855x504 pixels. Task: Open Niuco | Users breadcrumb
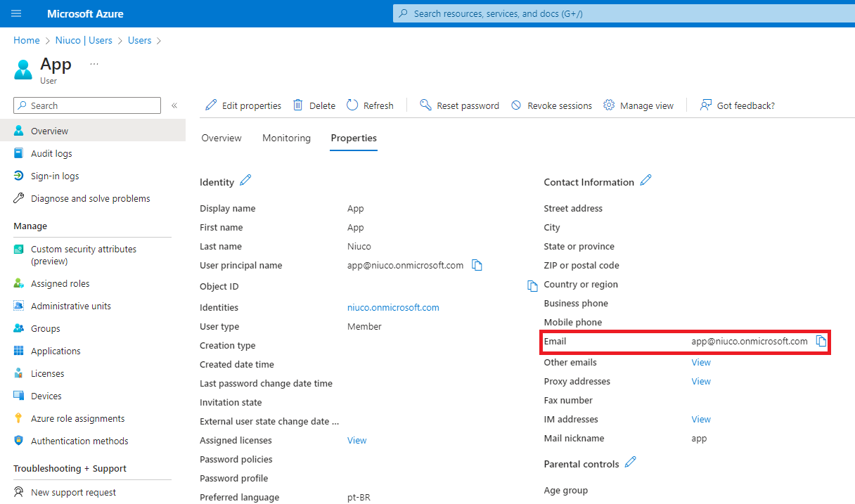84,40
